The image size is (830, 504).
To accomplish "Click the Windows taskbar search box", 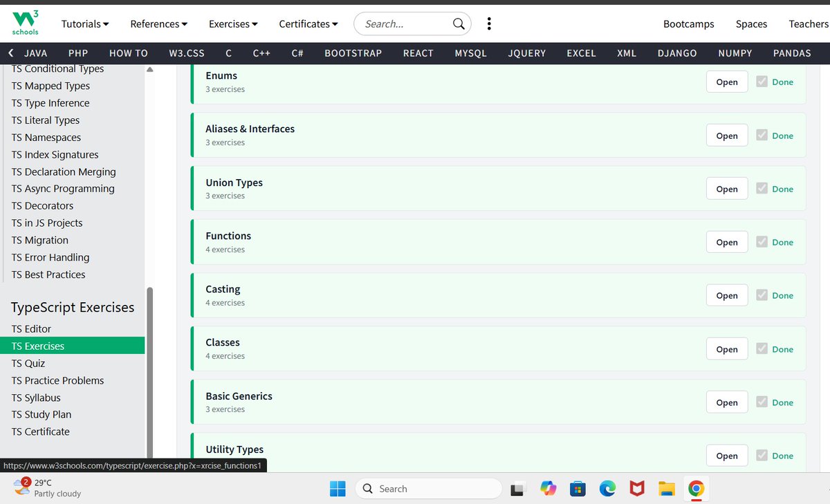I will pyautogui.click(x=428, y=489).
